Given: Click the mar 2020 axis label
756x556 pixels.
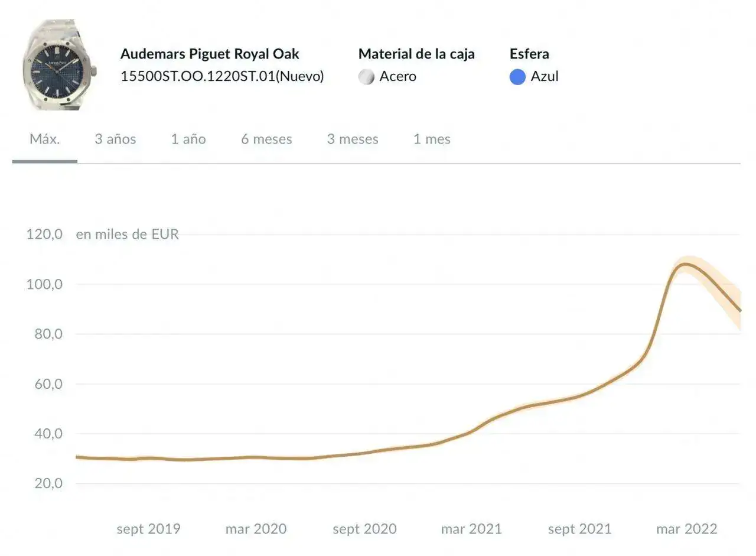Looking at the screenshot, I should pos(256,529).
